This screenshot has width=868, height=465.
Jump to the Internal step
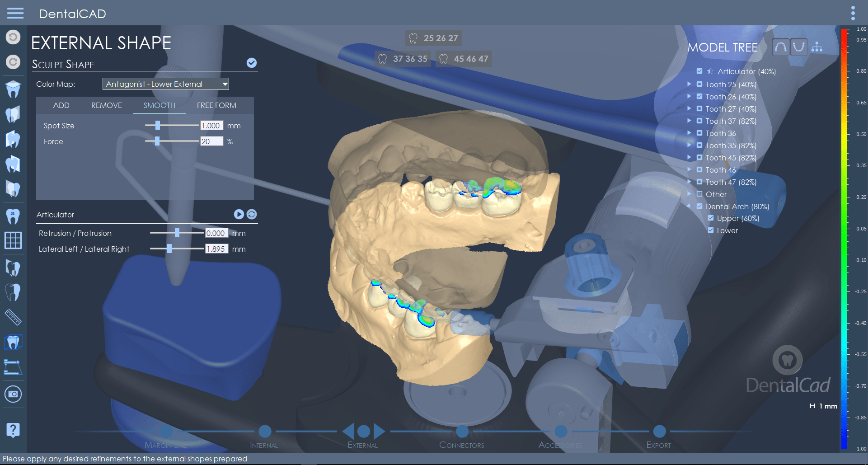click(x=265, y=431)
